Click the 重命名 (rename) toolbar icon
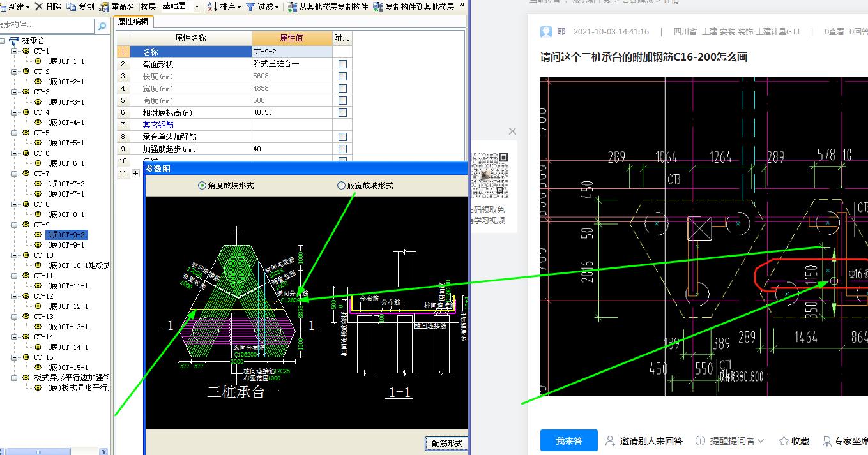This screenshot has width=868, height=455. click(x=103, y=6)
